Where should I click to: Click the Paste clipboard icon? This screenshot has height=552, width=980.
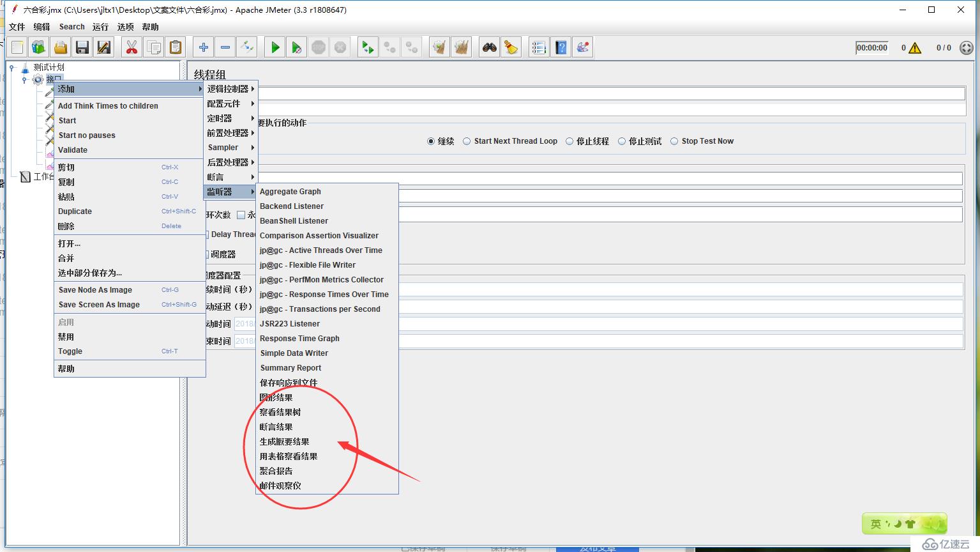pos(176,47)
